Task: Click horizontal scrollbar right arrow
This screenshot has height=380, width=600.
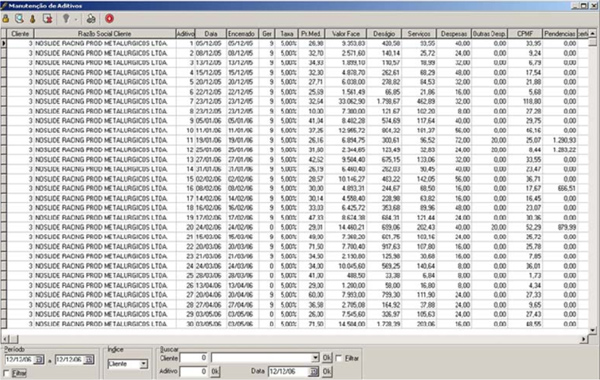Action: [x=584, y=339]
